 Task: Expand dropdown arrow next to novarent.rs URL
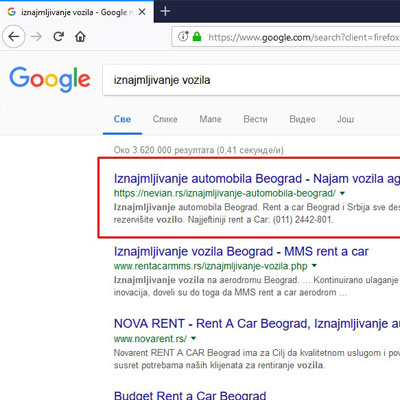pyautogui.click(x=193, y=338)
